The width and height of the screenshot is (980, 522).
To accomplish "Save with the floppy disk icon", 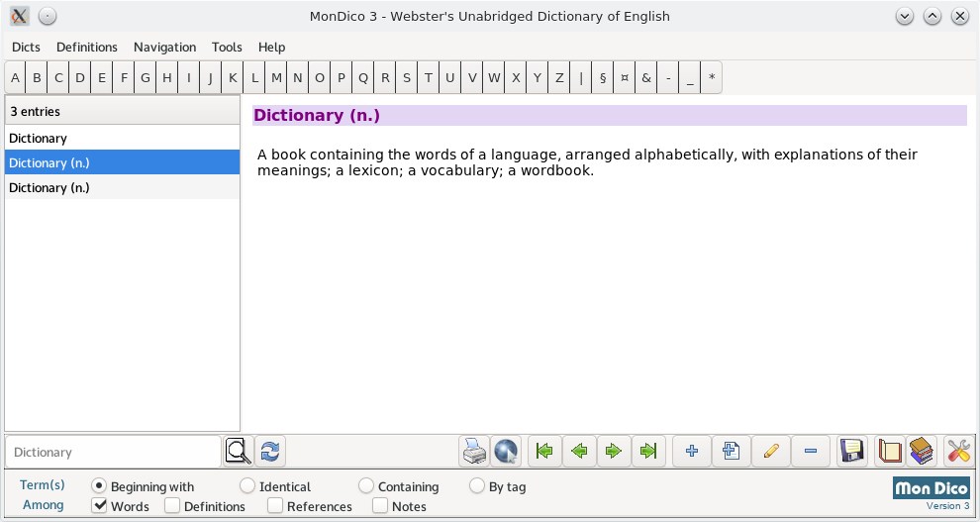I will [852, 452].
